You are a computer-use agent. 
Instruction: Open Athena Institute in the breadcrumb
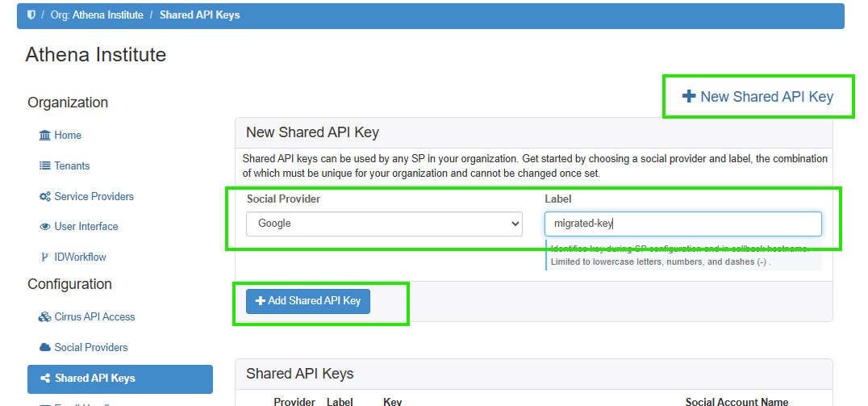tap(107, 15)
